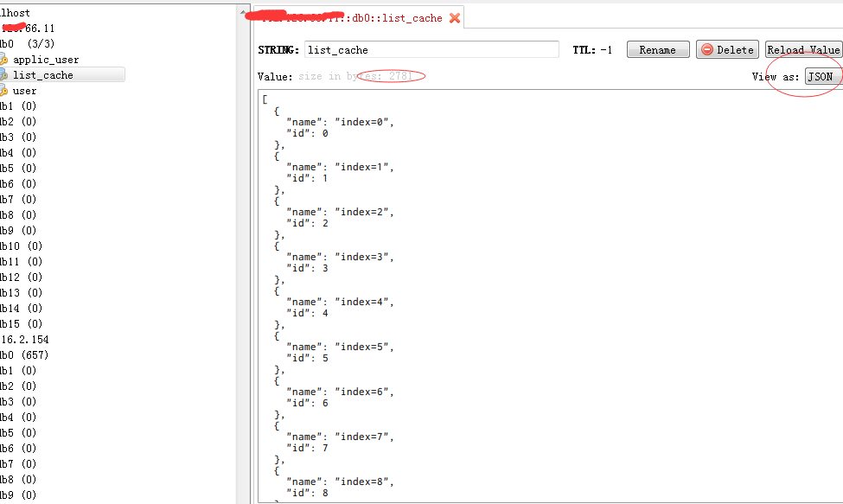Image resolution: width=843 pixels, height=504 pixels.
Task: Select the applic_user key in tree
Action: point(46,59)
